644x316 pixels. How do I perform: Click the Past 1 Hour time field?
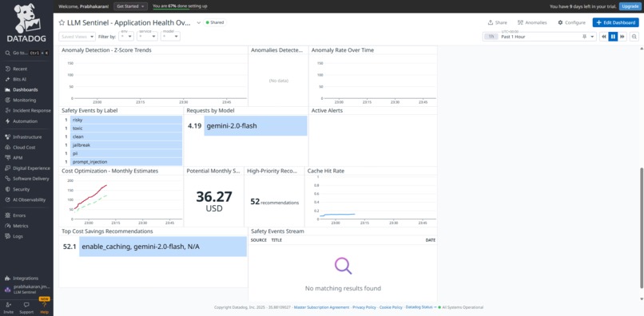click(x=539, y=37)
